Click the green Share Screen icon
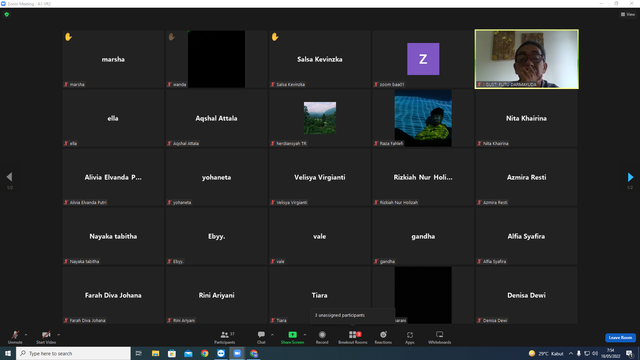This screenshot has width=640, height=360. click(292, 335)
